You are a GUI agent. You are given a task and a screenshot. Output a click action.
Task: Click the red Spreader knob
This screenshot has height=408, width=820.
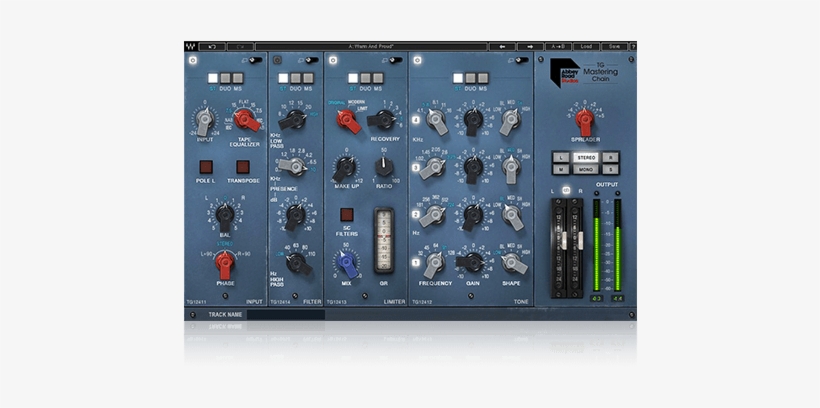[x=585, y=120]
